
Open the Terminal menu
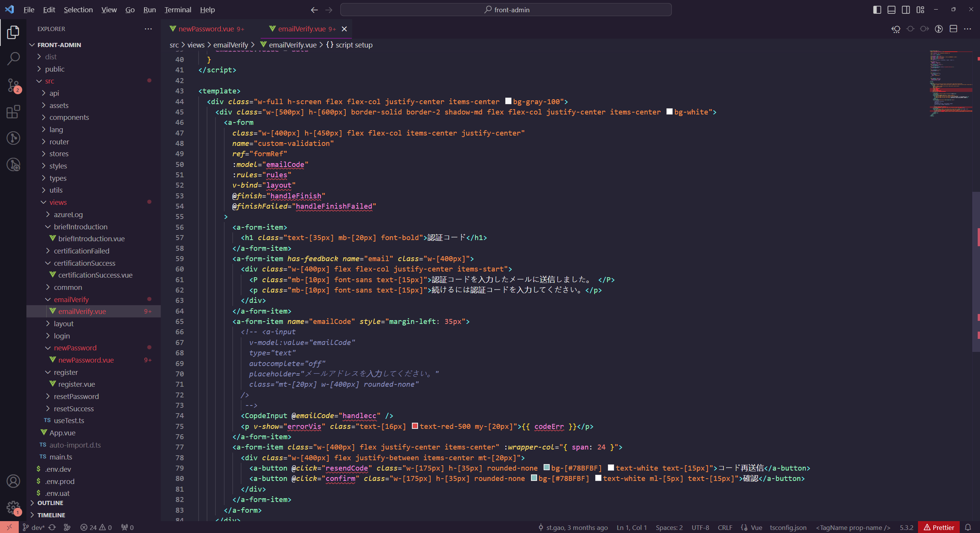tap(178, 10)
